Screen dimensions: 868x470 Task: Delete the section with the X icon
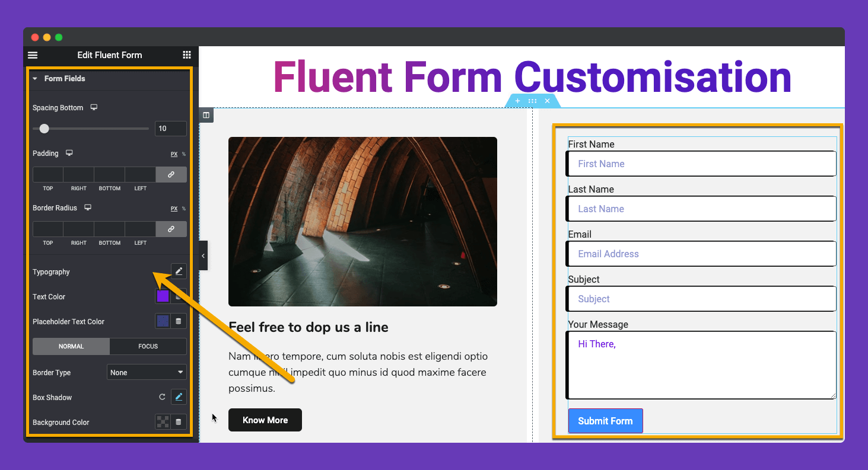click(x=547, y=101)
